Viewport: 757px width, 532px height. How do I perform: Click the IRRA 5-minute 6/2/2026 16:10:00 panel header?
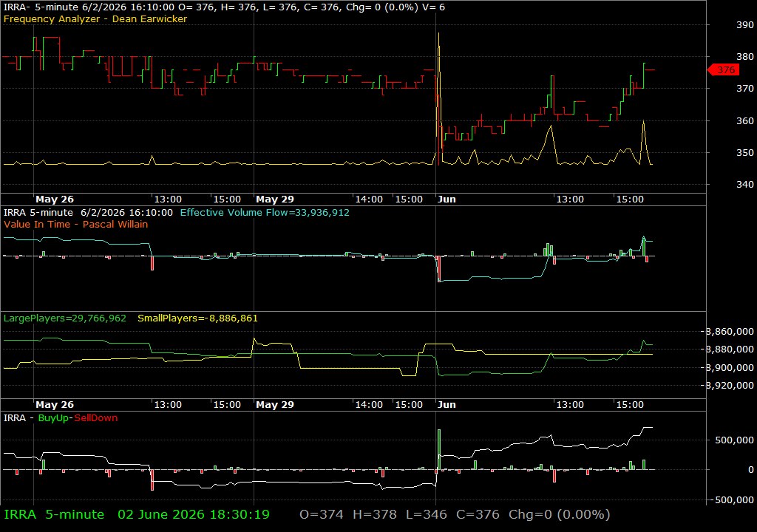(x=88, y=212)
